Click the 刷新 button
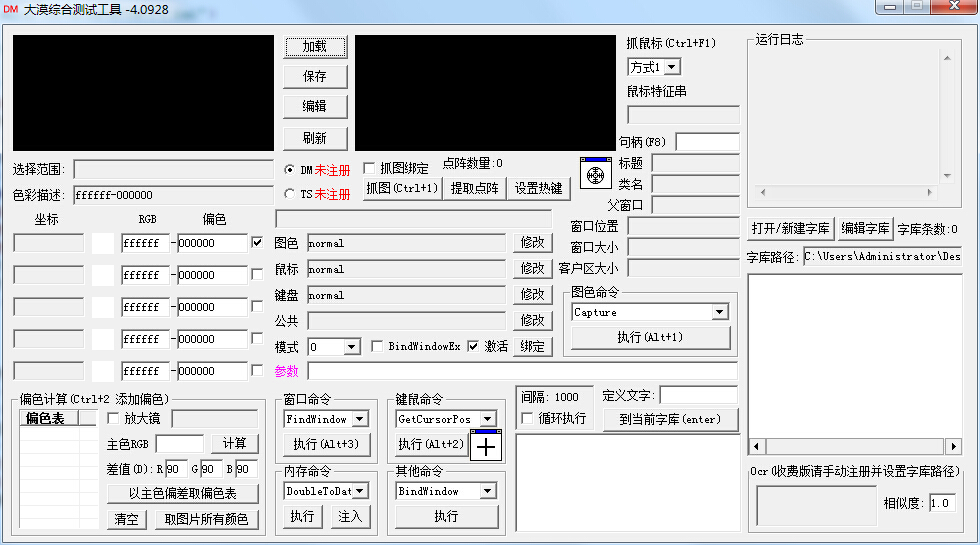The height and width of the screenshot is (545, 980). [x=315, y=138]
